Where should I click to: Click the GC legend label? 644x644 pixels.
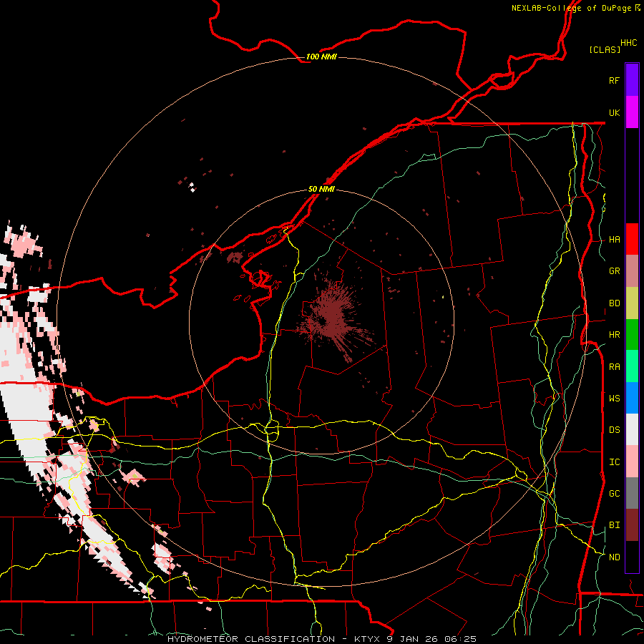click(x=614, y=494)
